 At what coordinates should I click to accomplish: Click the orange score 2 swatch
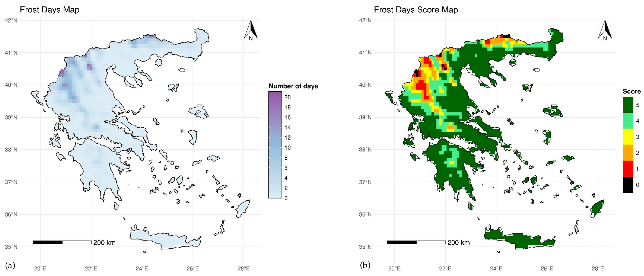pyautogui.click(x=628, y=153)
